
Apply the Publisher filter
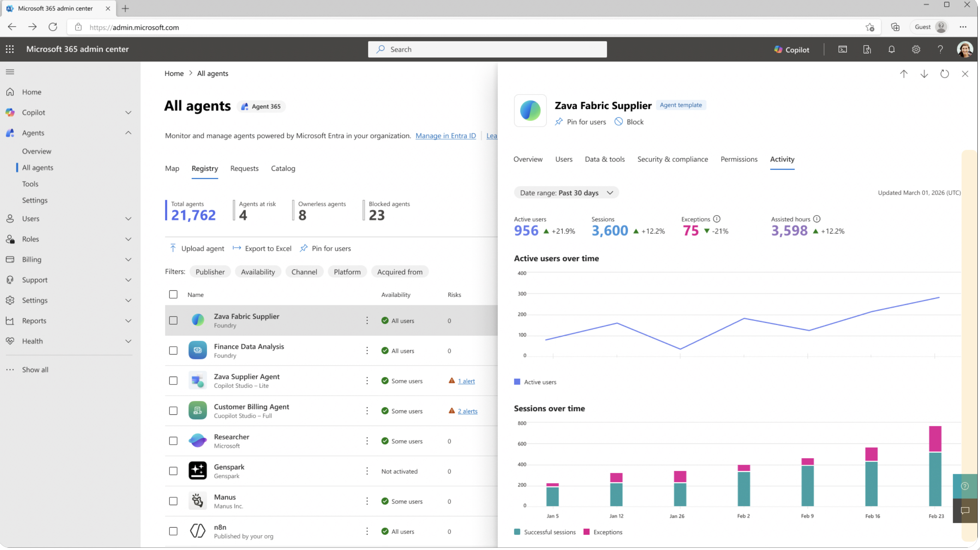click(x=210, y=272)
